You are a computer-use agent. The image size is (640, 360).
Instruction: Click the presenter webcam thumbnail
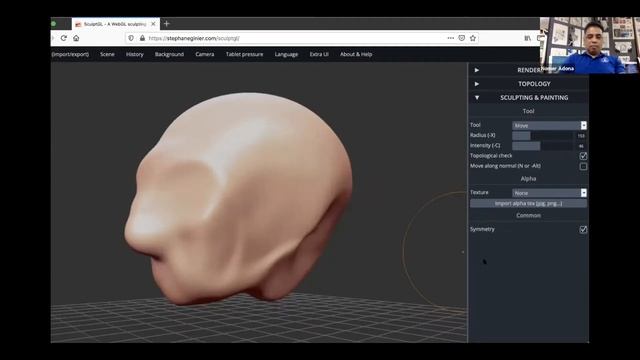point(589,45)
